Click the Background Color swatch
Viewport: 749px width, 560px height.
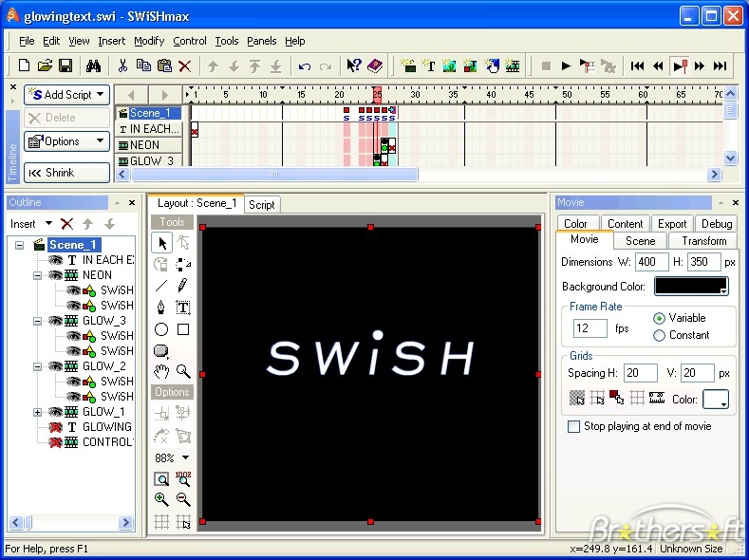pos(691,287)
